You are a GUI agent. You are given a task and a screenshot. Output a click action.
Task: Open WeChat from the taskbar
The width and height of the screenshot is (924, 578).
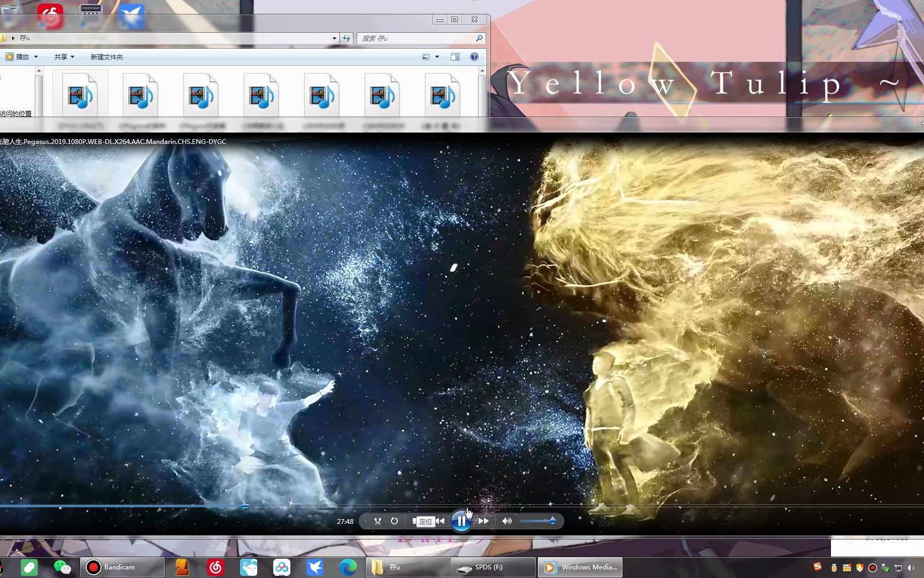tap(62, 567)
